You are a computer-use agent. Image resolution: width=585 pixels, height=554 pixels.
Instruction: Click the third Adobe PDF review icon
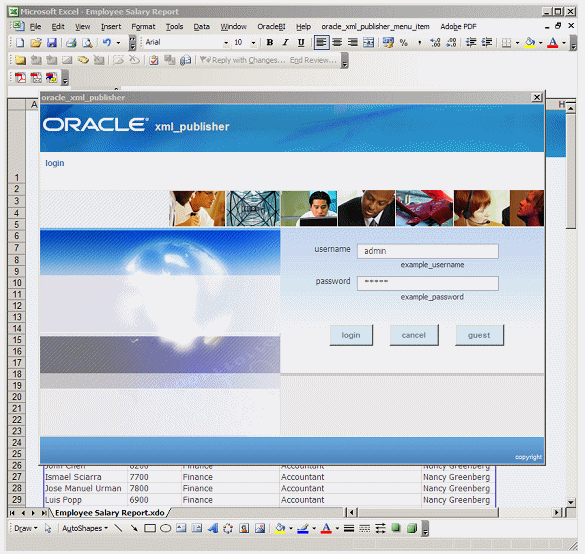click(51, 77)
